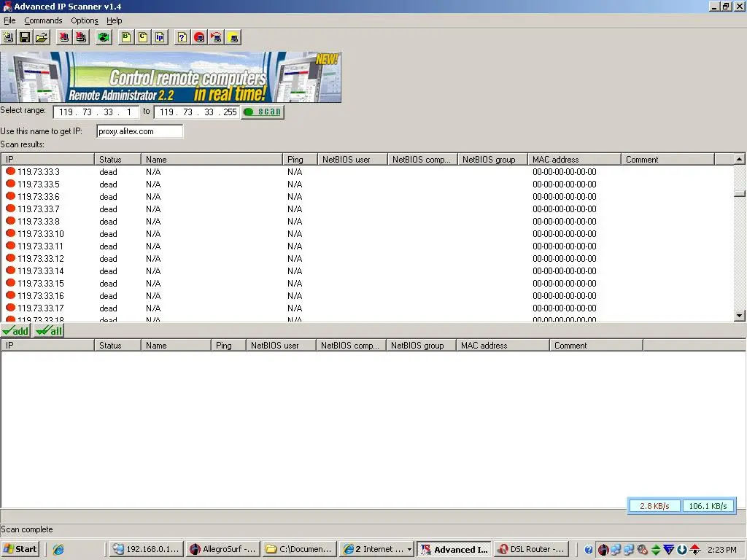
Task: Open the Help menu
Action: 115,20
